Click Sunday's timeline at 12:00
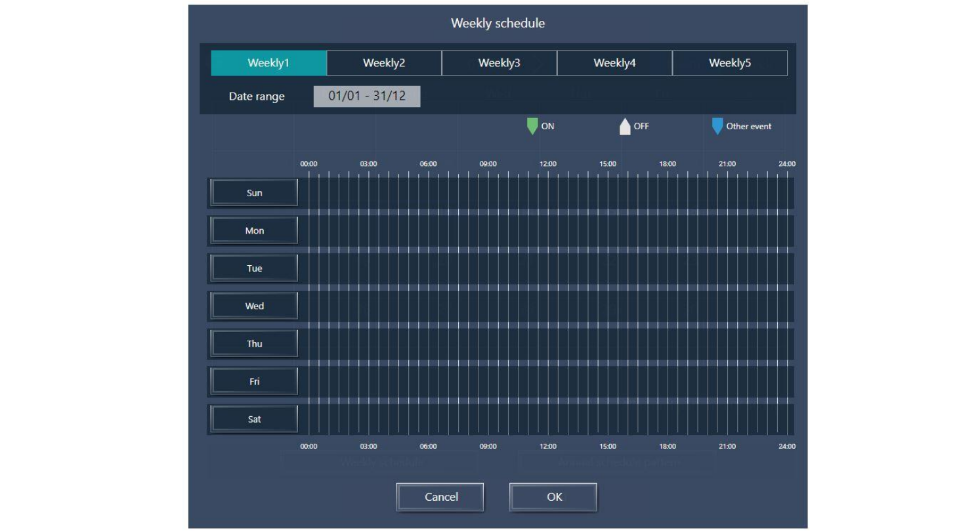980x531 pixels. click(548, 193)
